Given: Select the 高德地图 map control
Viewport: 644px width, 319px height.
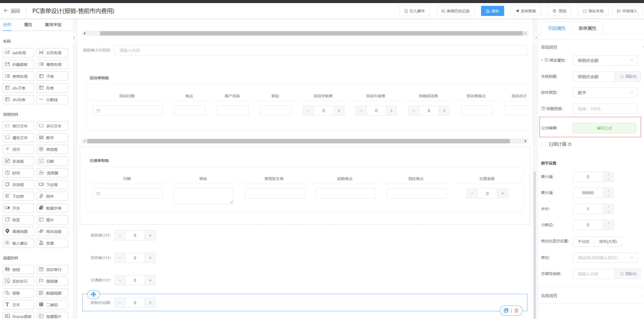Looking at the screenshot, I should (x=19, y=232).
